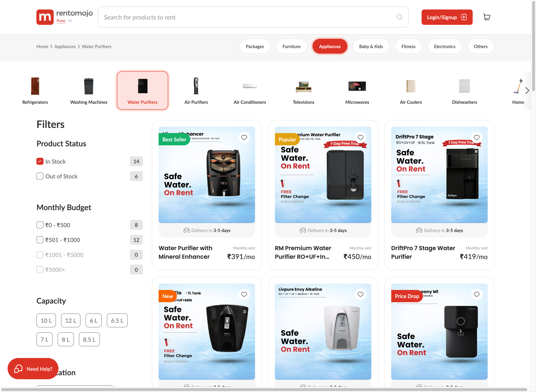Screen dimensions: 536x392
Task: Switch to the Appliances tab
Action: coord(330,47)
